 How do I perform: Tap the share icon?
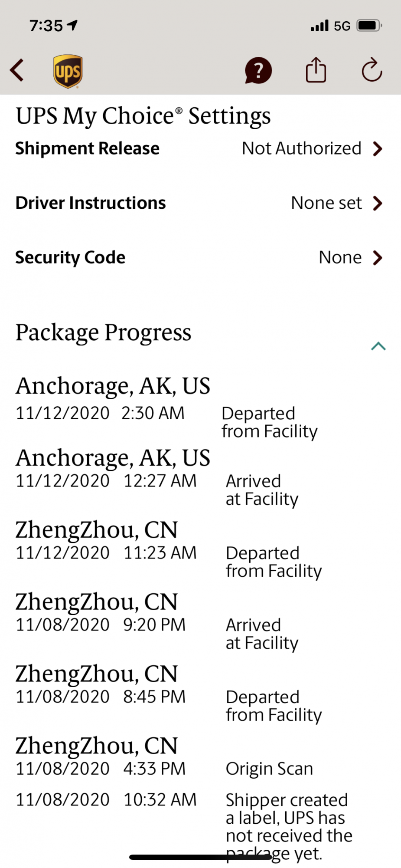click(x=316, y=70)
